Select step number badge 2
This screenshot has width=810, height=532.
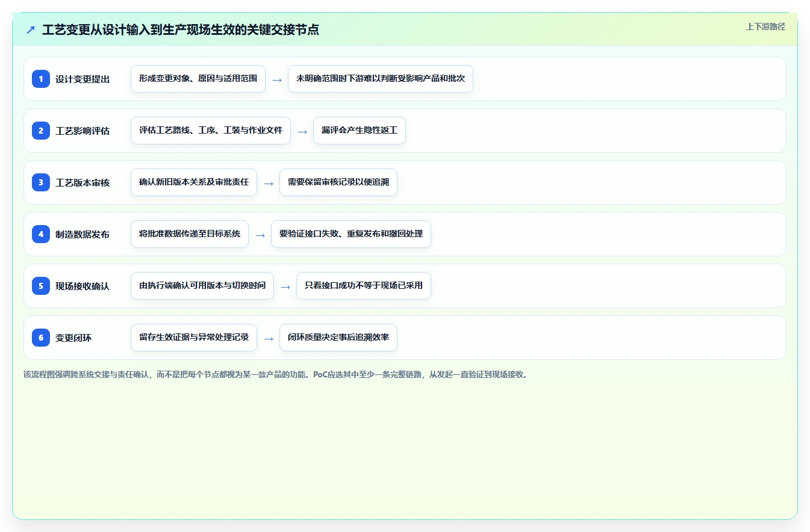pos(41,130)
